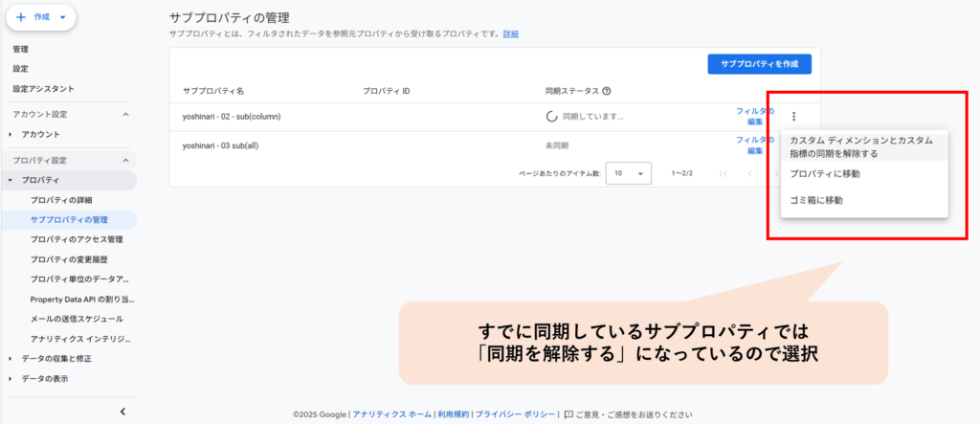Collapse the sidebar with the chevron icon
980x424 pixels.
[122, 411]
